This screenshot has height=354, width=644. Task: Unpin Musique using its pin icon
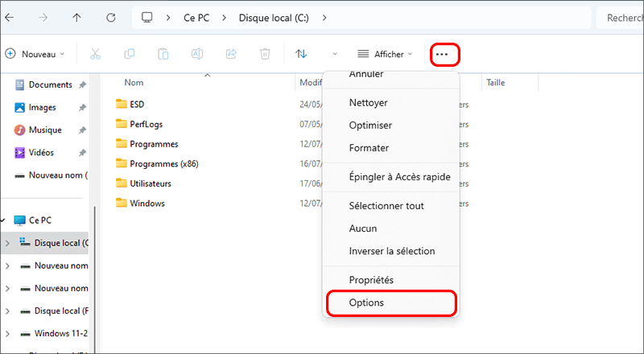point(82,130)
